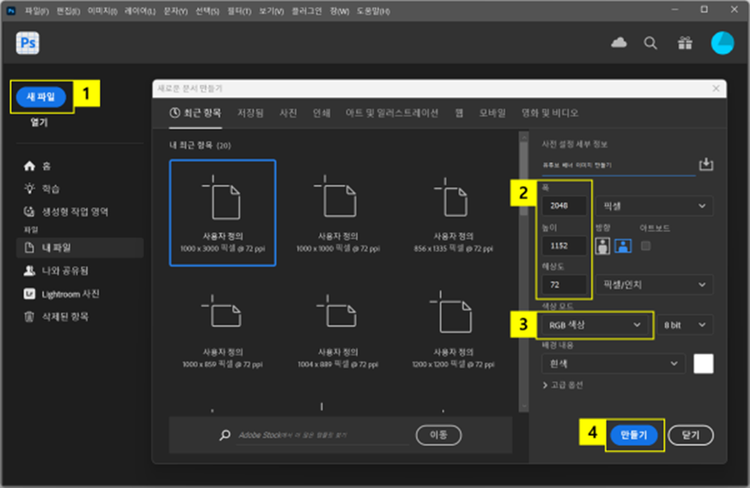Switch to the 사진 tab
The width and height of the screenshot is (750, 488).
[288, 113]
